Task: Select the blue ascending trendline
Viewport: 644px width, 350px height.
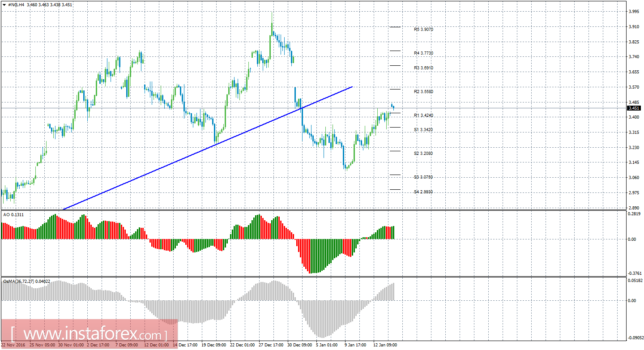Action: (x=208, y=147)
